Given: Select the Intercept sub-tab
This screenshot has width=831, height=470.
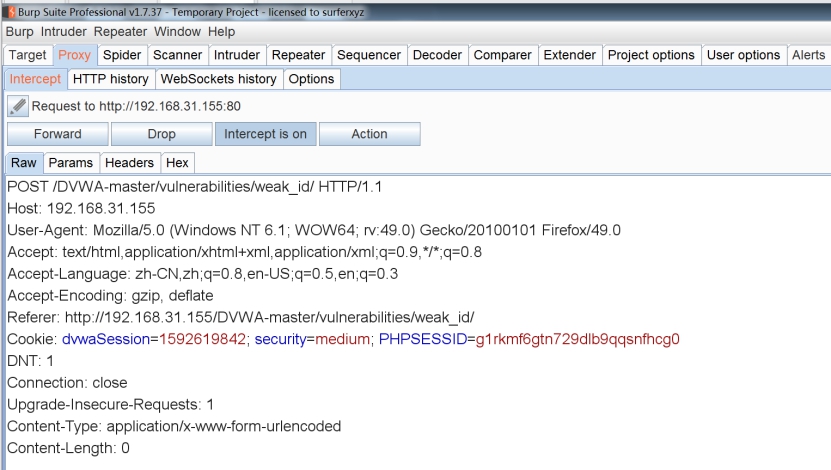Looking at the screenshot, I should (x=36, y=79).
